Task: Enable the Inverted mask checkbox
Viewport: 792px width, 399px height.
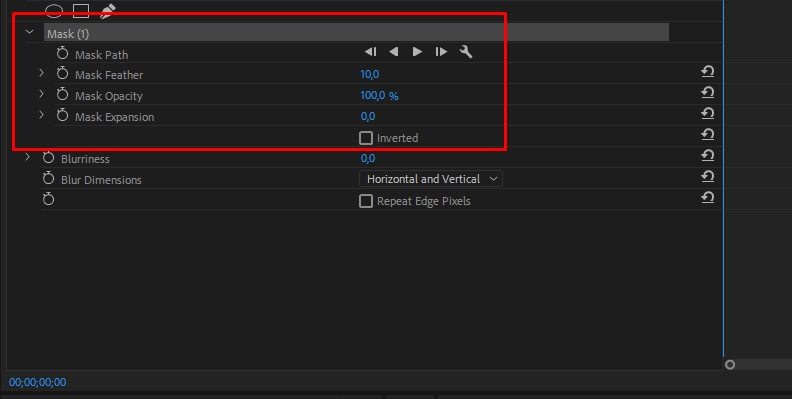Action: click(x=366, y=138)
